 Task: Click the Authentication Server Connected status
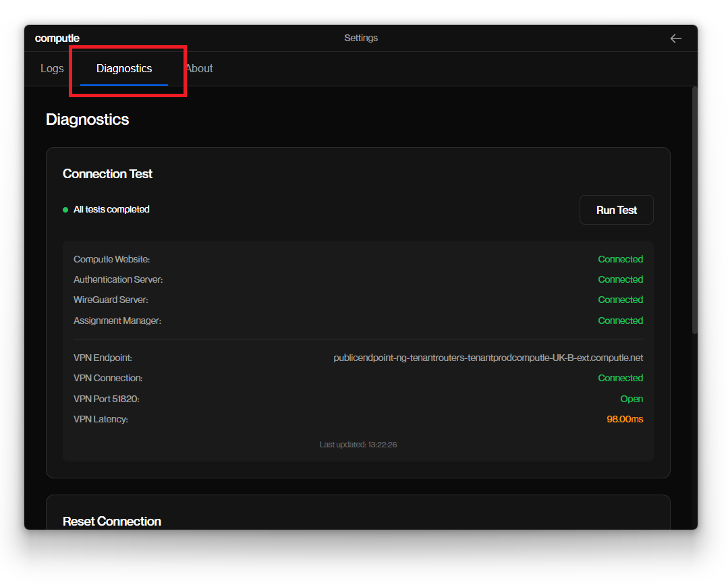point(620,279)
